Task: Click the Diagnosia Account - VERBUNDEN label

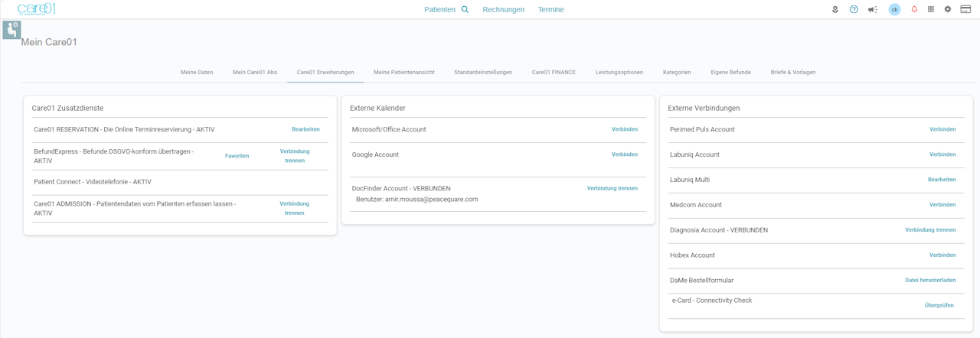Action: click(x=719, y=230)
